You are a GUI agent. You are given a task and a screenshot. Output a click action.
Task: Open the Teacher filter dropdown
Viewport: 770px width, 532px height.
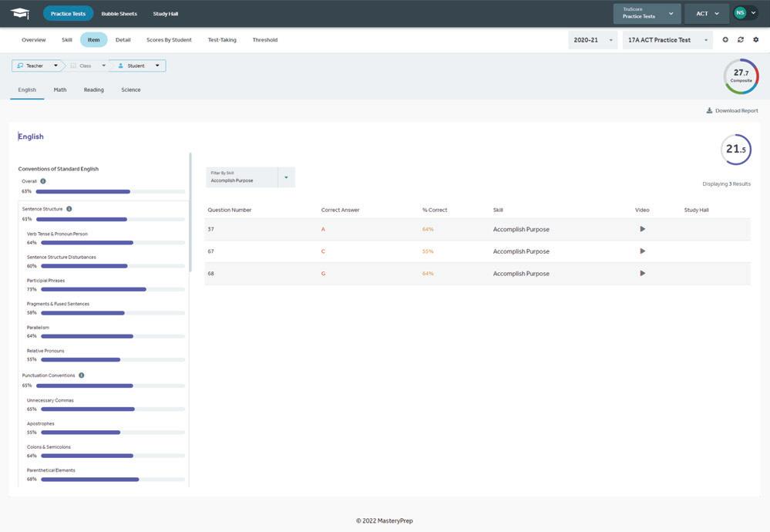37,66
